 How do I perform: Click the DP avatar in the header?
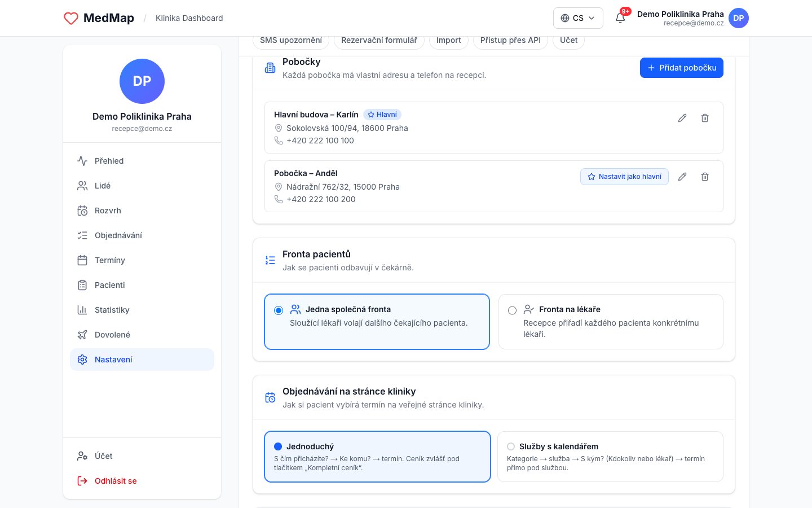[739, 18]
